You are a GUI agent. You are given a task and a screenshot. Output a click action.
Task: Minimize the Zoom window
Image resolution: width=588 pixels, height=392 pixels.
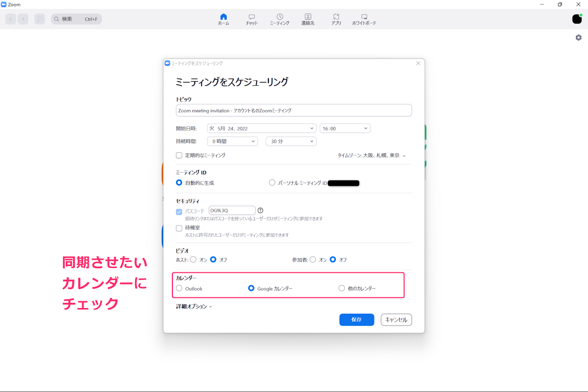coord(542,4)
